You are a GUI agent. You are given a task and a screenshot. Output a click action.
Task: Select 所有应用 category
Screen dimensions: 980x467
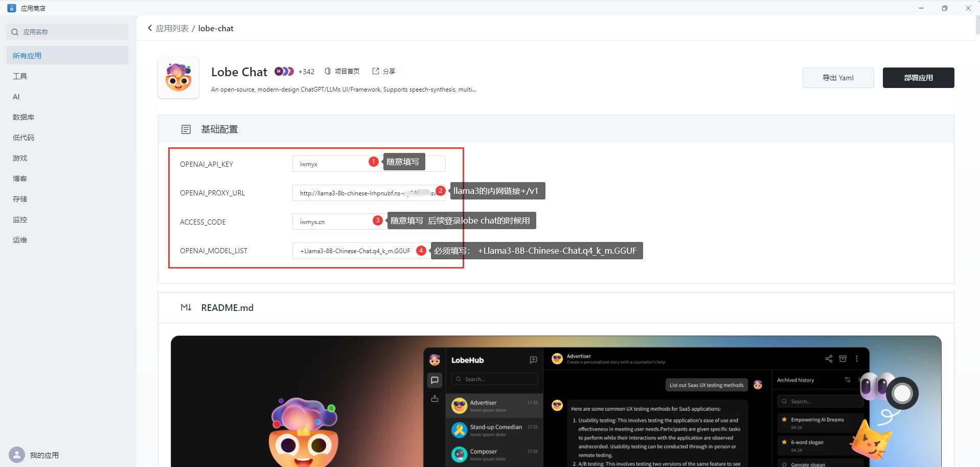(x=67, y=55)
